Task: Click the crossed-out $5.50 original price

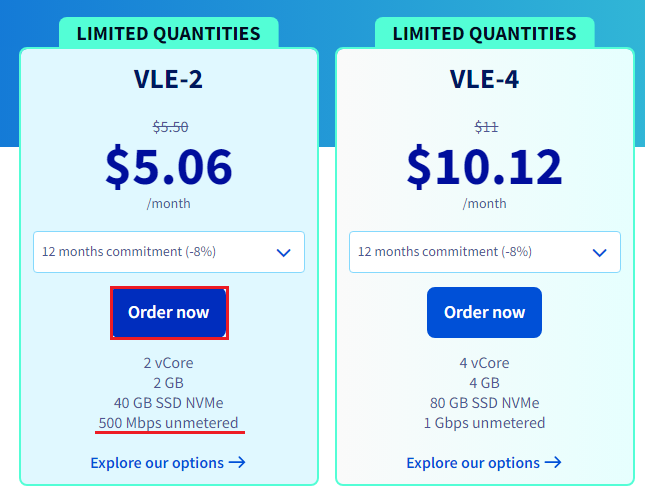Action: point(170,127)
